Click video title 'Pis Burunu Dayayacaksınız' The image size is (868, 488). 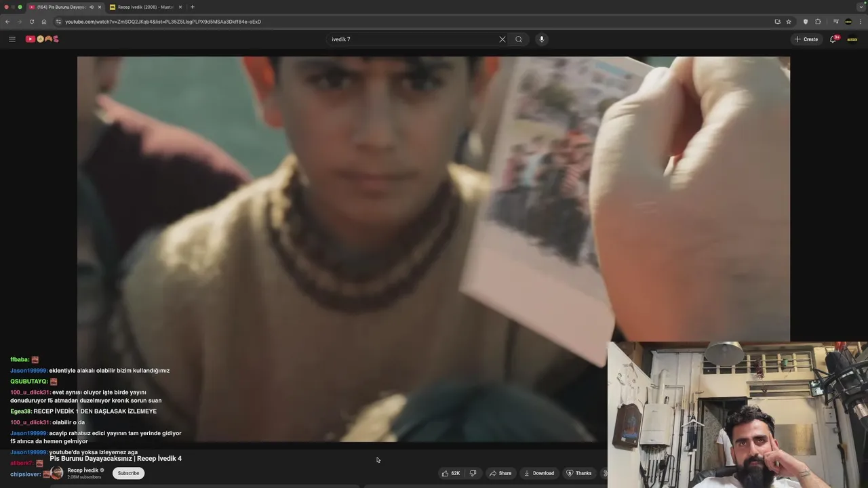point(115,459)
